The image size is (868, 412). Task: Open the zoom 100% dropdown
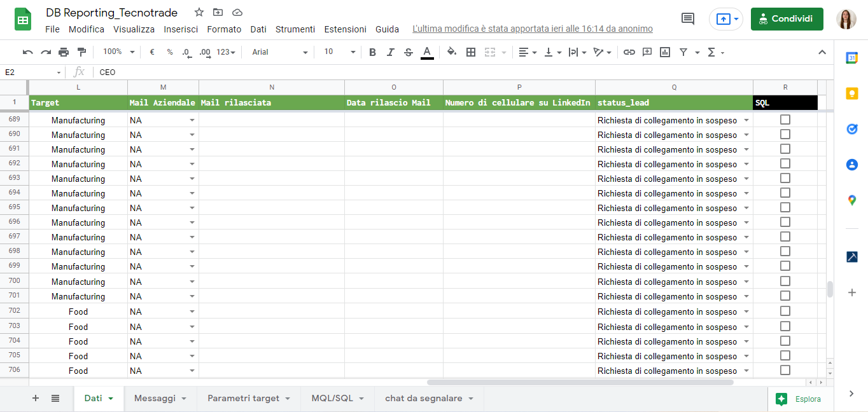[119, 52]
